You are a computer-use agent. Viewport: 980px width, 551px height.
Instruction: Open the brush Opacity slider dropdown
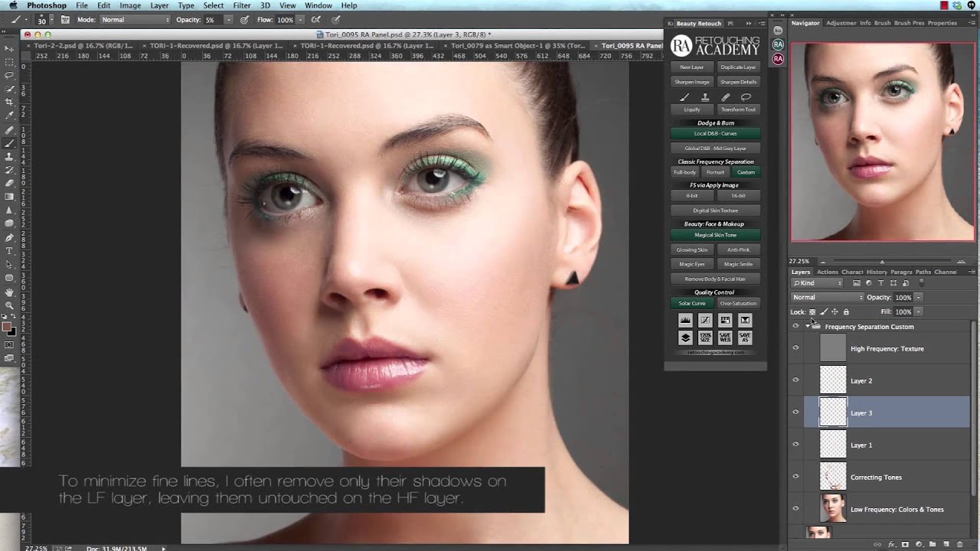pyautogui.click(x=230, y=19)
